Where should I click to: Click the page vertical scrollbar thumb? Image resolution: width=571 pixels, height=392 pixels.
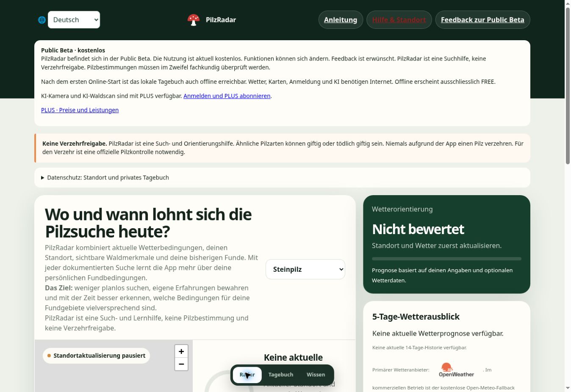click(x=568, y=86)
